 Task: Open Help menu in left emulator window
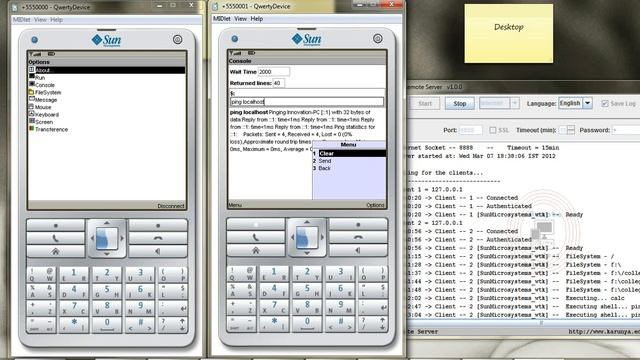point(56,20)
